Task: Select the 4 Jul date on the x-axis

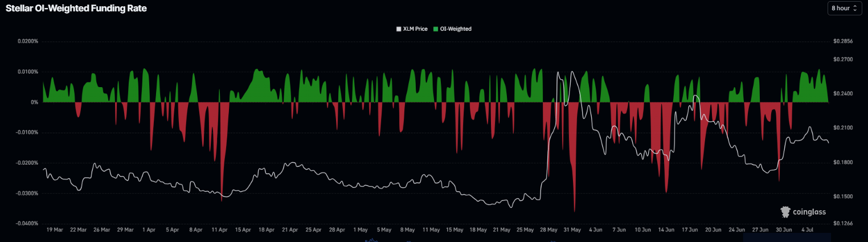Action: pos(808,230)
